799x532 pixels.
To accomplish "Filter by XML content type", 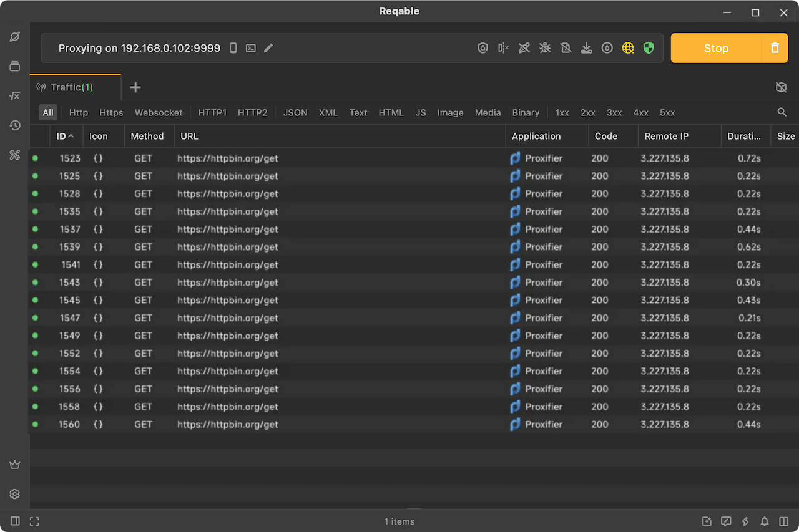I will [328, 113].
